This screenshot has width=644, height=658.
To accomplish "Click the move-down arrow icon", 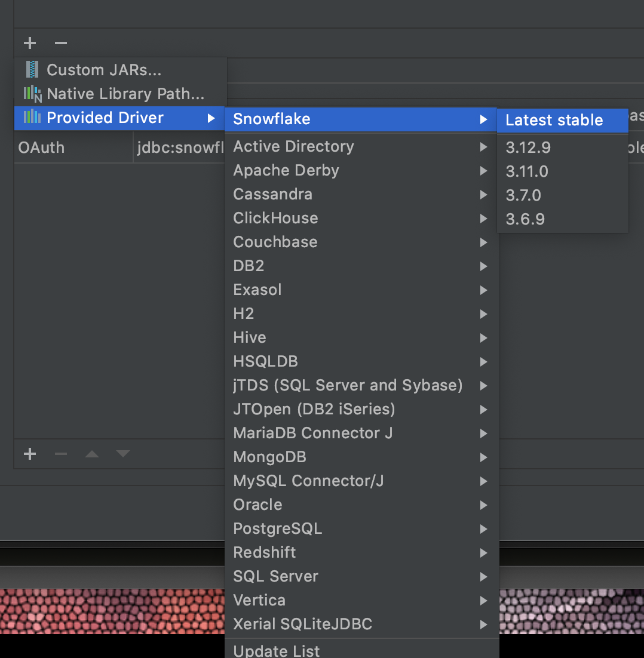I will pos(122,454).
